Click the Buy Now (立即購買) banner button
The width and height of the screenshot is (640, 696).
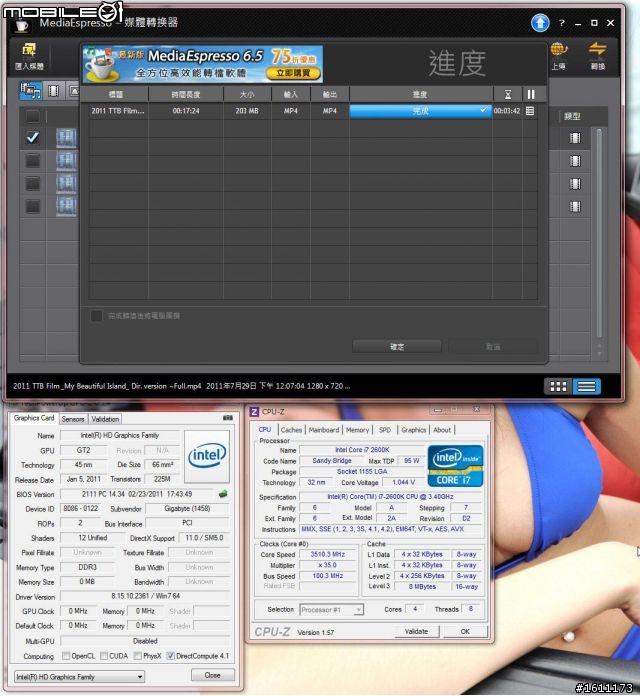pos(293,73)
